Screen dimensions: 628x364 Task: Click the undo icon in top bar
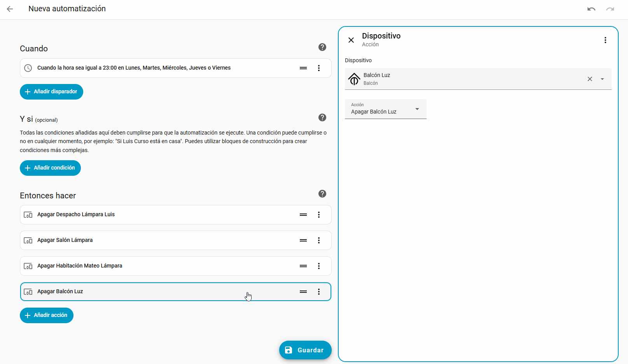pyautogui.click(x=591, y=9)
